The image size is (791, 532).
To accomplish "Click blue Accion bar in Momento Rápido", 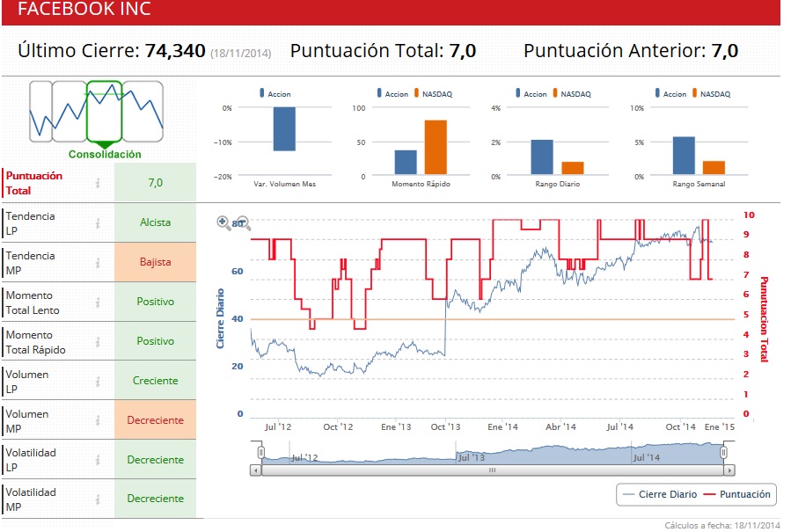I will click(x=406, y=163).
